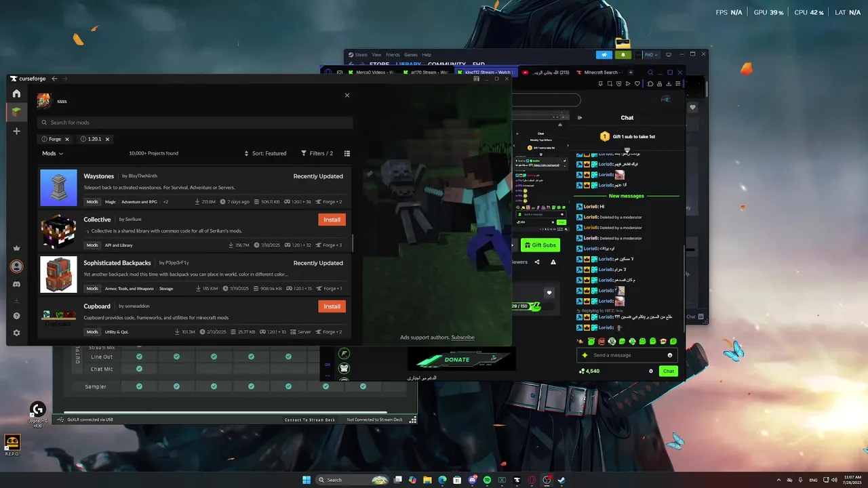This screenshot has height=488, width=868.
Task: Open the Filters / 2 panel
Action: click(317, 153)
